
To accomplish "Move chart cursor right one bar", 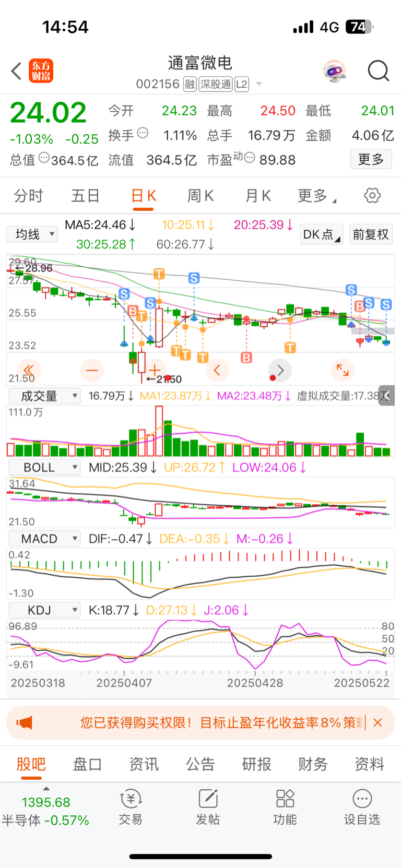I will 280,371.
